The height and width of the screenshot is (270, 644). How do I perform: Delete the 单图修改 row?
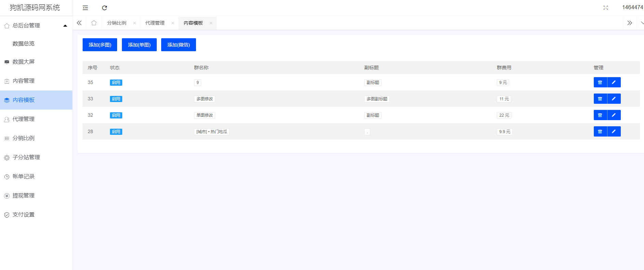coord(600,115)
